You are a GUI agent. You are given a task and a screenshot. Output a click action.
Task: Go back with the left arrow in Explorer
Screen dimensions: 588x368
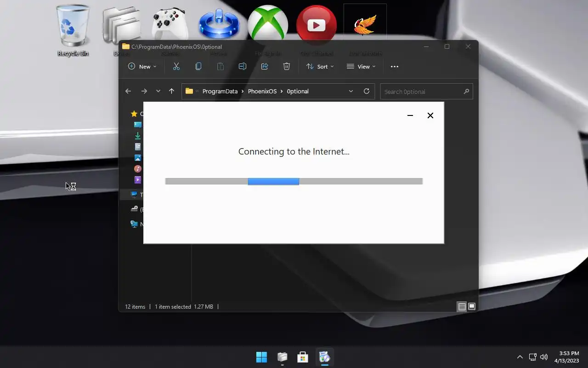(128, 91)
